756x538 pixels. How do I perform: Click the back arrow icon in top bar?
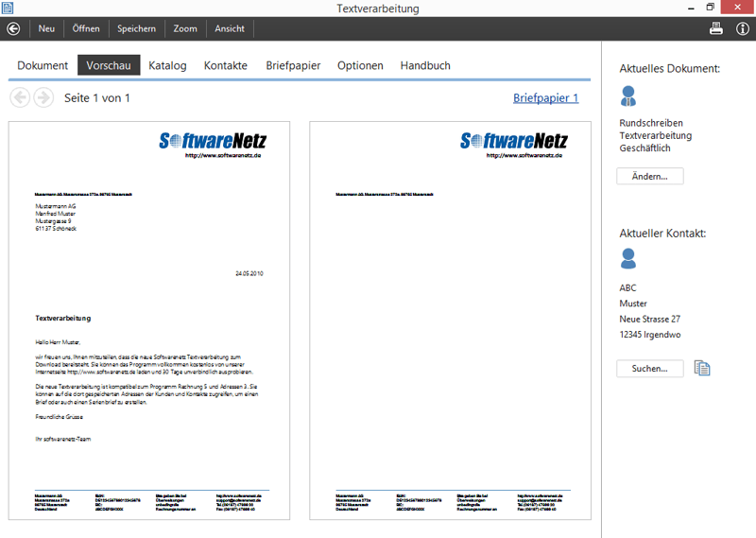click(x=13, y=28)
